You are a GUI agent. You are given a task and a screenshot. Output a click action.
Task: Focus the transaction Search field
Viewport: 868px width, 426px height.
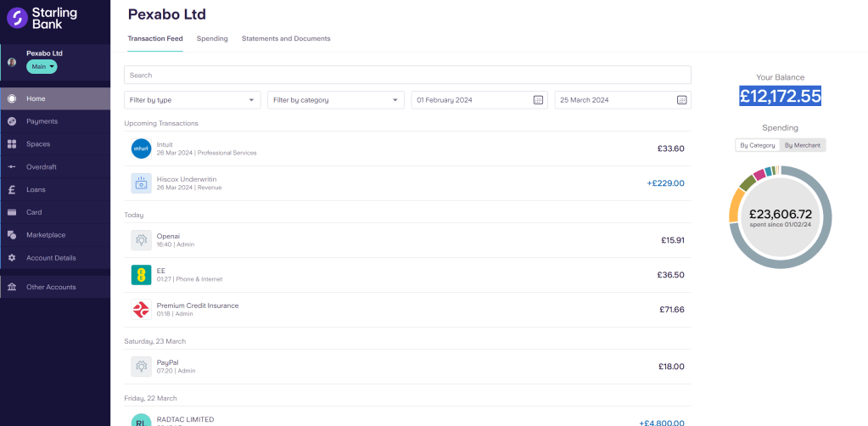[x=407, y=75]
